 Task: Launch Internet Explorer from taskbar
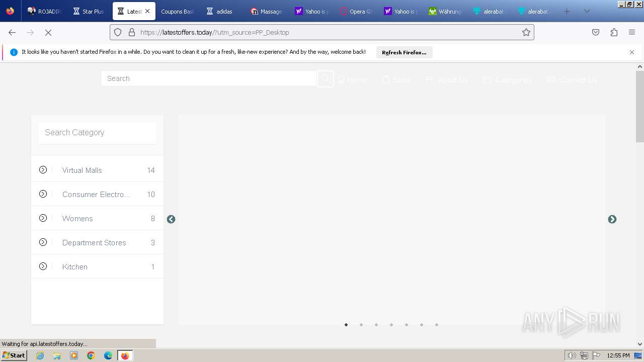[40, 355]
